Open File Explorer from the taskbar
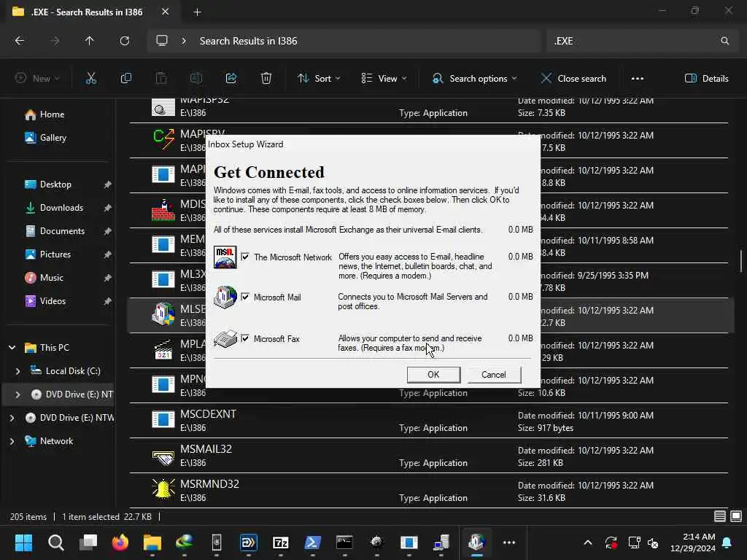 pyautogui.click(x=152, y=542)
